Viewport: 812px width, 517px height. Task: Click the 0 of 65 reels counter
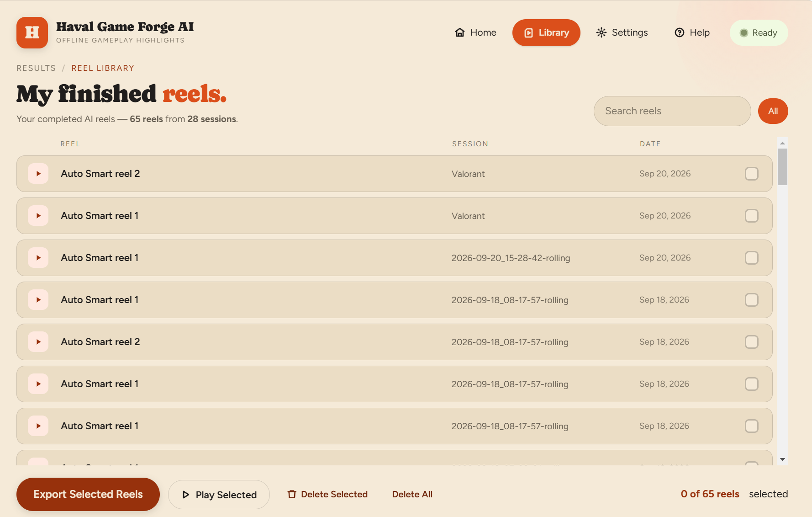[710, 494]
